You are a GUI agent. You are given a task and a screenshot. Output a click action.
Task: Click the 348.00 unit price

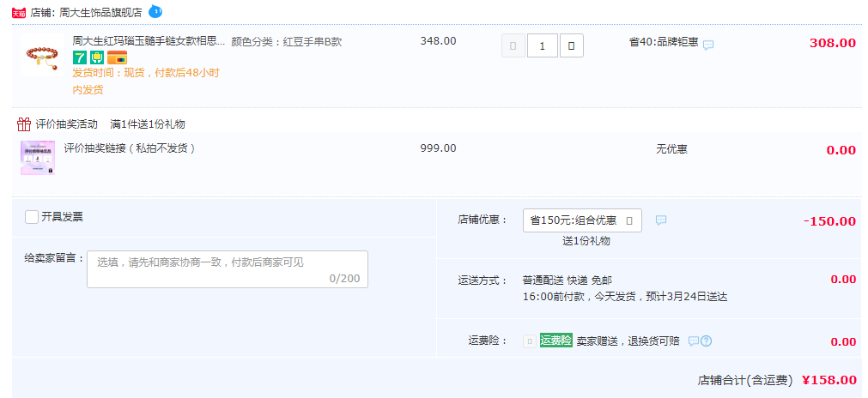click(439, 41)
